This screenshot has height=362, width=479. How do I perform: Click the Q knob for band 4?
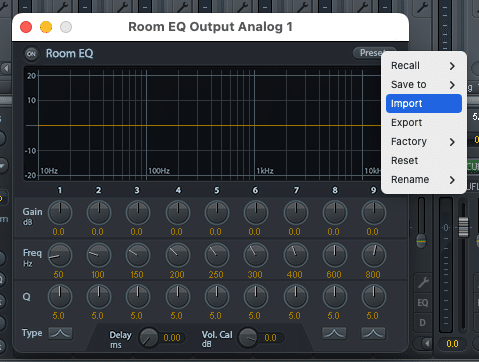coord(178,297)
